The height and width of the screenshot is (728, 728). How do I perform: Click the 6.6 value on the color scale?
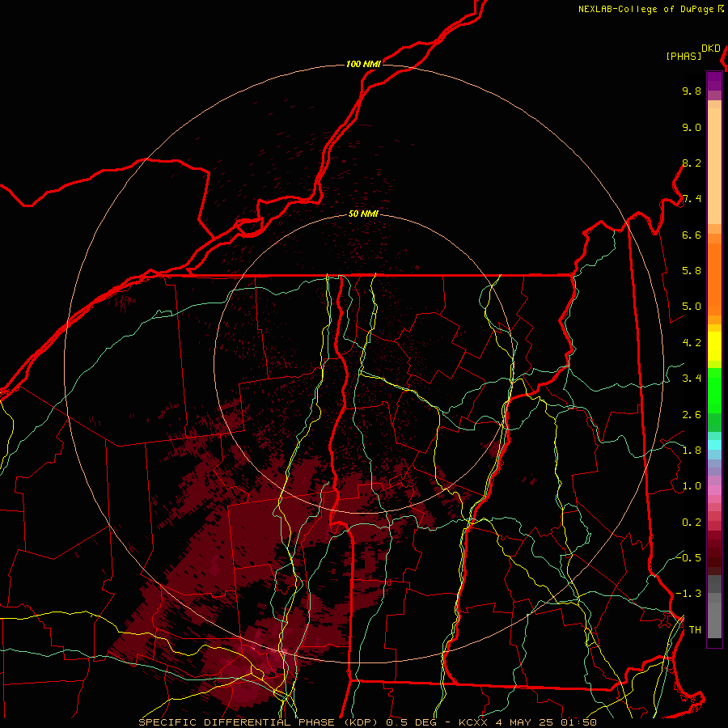pyautogui.click(x=692, y=235)
